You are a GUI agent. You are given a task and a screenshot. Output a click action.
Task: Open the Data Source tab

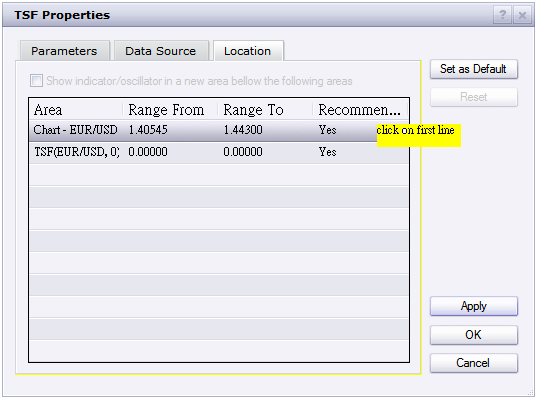(x=161, y=51)
